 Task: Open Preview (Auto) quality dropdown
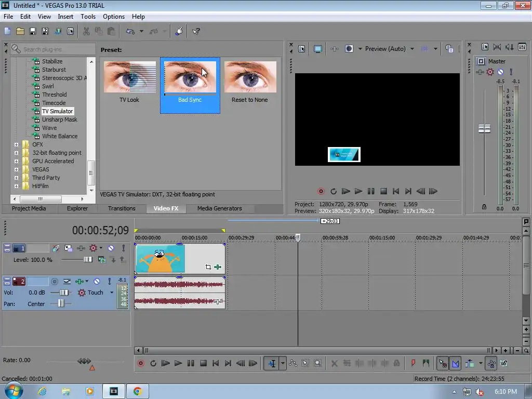click(x=412, y=49)
